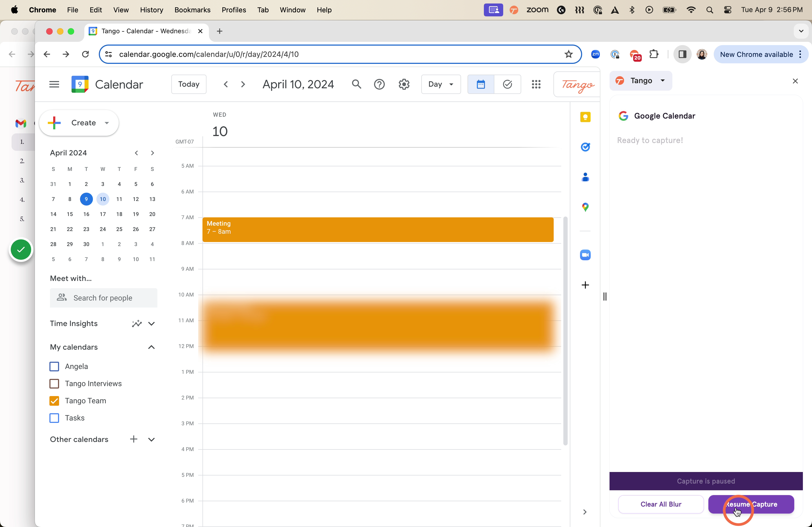Enable the Tasks calendar checkbox
The height and width of the screenshot is (527, 812).
54,418
